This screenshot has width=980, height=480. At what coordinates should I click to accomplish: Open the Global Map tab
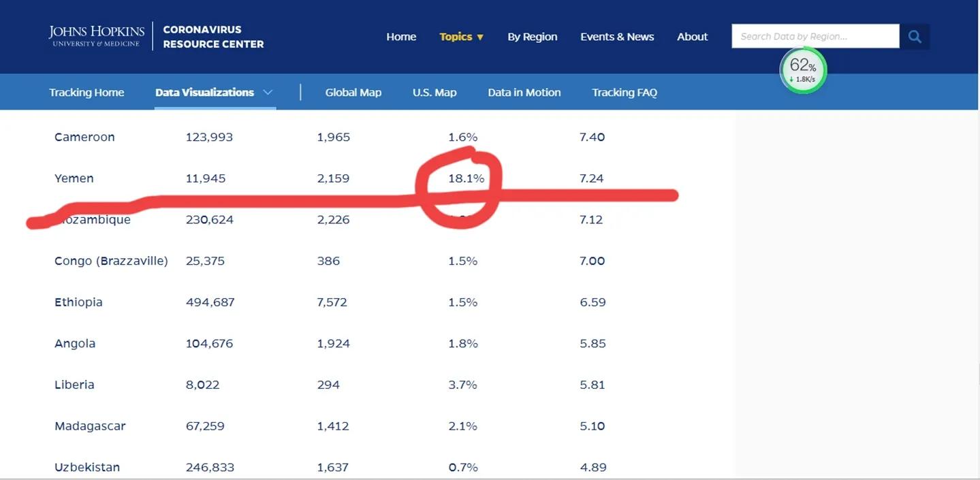(x=353, y=93)
